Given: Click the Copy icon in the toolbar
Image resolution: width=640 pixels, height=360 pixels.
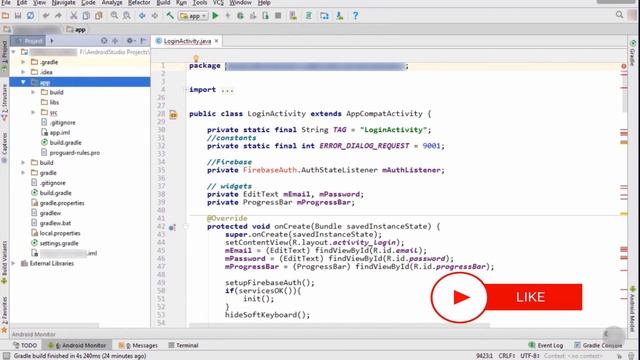Looking at the screenshot, I should (x=86, y=16).
